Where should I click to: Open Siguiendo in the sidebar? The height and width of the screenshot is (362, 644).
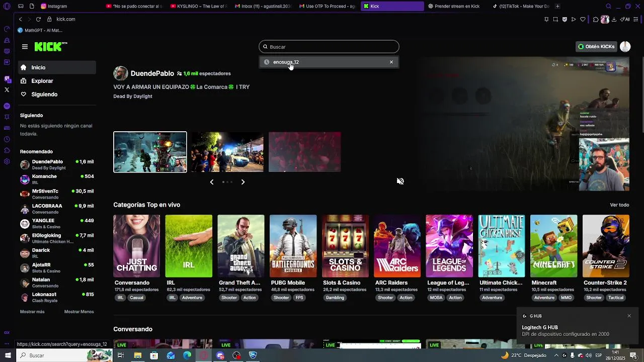pyautogui.click(x=57, y=95)
